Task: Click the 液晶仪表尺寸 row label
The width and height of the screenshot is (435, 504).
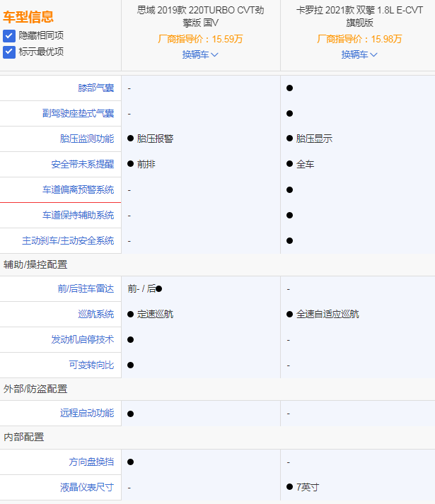Action: [87, 487]
